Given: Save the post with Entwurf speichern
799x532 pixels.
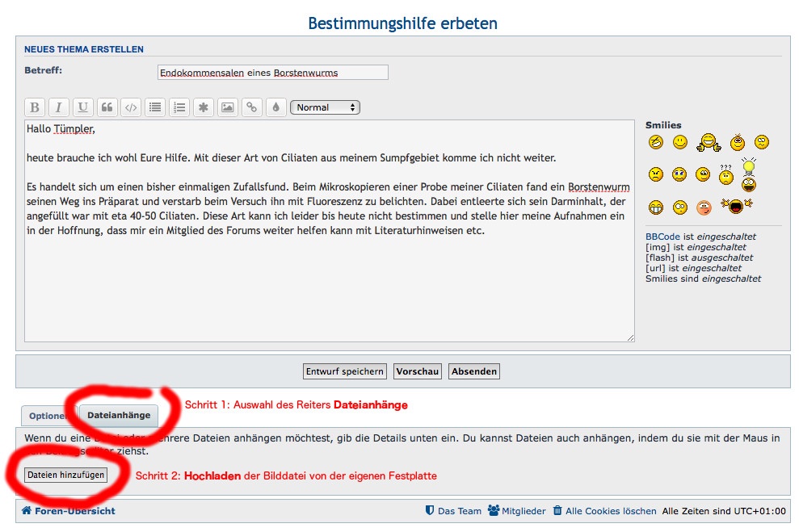Looking at the screenshot, I should (x=345, y=371).
